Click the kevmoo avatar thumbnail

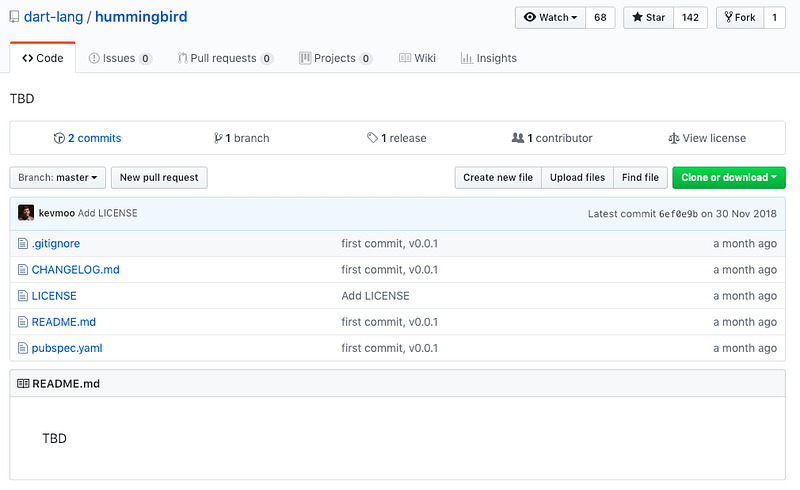click(26, 213)
